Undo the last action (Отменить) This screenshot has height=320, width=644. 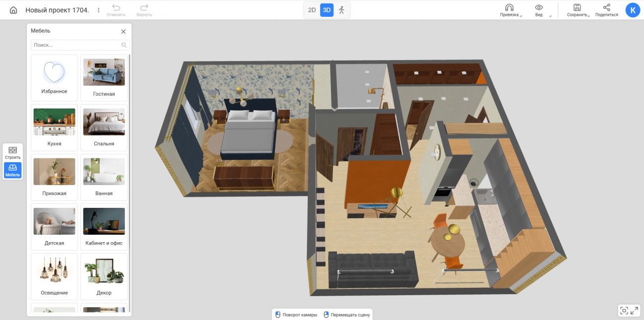click(x=116, y=10)
